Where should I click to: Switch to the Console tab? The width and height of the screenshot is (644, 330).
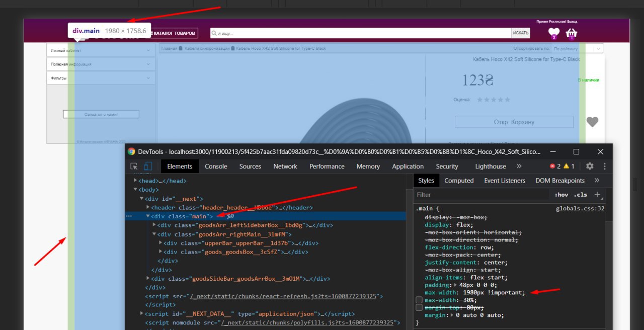click(x=216, y=167)
